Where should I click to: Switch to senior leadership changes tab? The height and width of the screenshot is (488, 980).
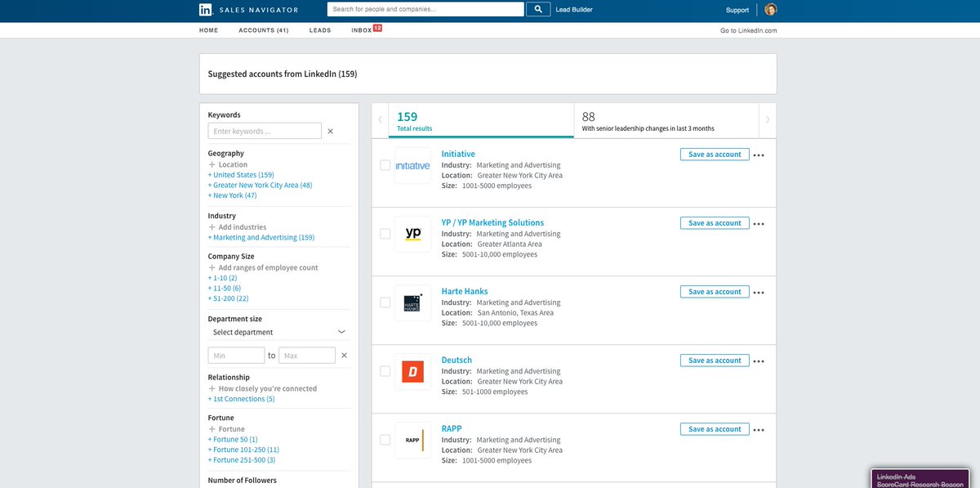click(x=666, y=121)
